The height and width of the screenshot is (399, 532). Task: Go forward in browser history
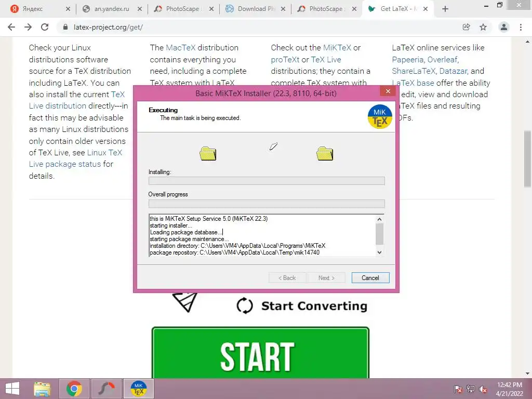point(28,27)
